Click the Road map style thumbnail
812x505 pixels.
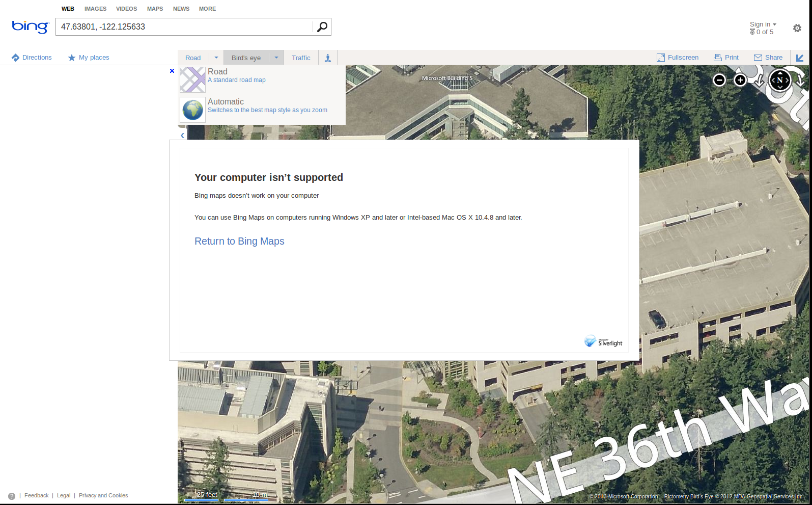[192, 79]
